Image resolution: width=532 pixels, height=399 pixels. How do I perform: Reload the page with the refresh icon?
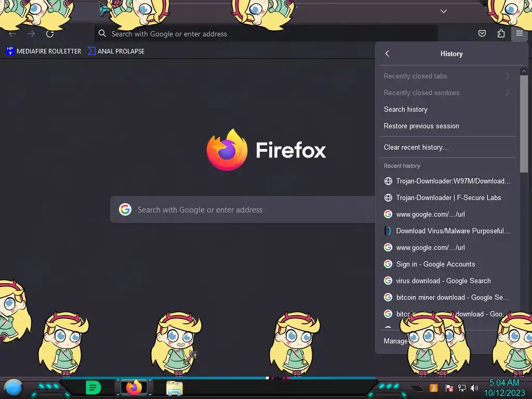coord(50,34)
